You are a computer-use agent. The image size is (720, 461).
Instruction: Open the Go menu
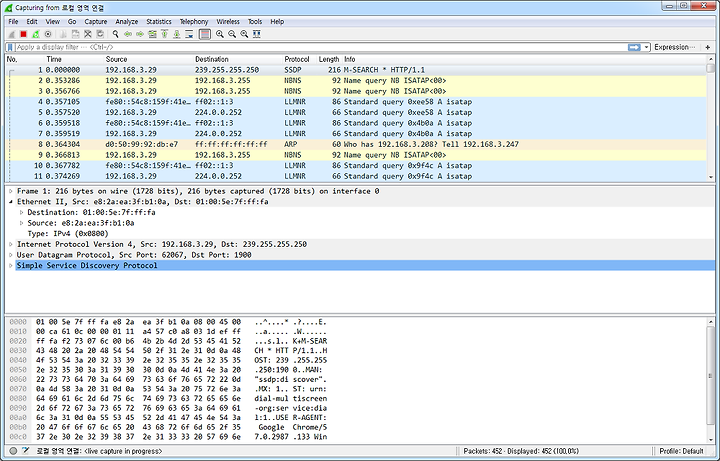pos(72,22)
